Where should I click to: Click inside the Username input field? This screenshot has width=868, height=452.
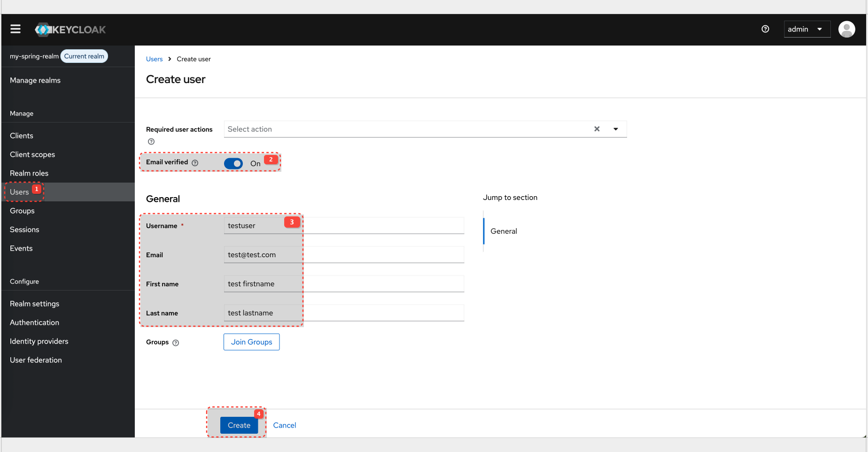[344, 225]
